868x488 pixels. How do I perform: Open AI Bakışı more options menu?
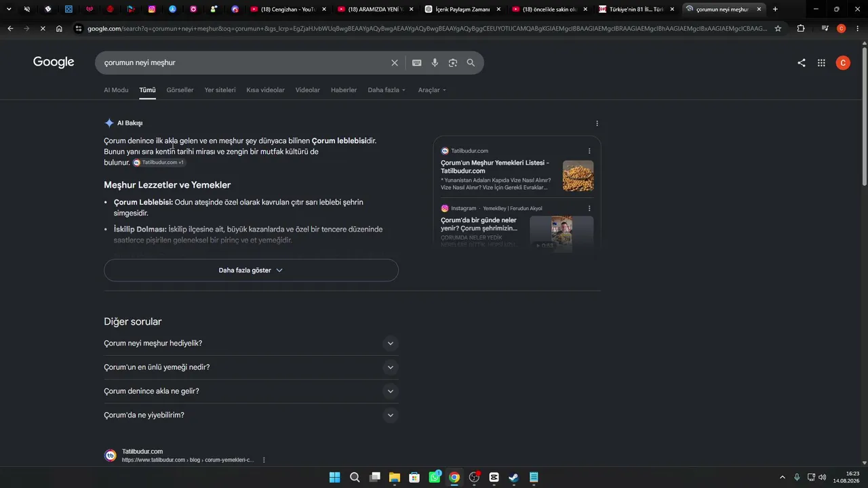point(597,123)
